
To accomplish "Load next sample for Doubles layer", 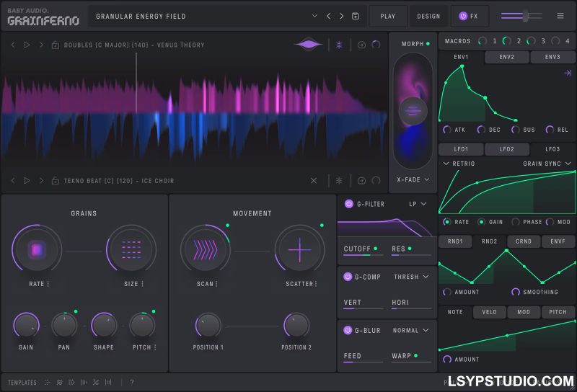I will [41, 45].
